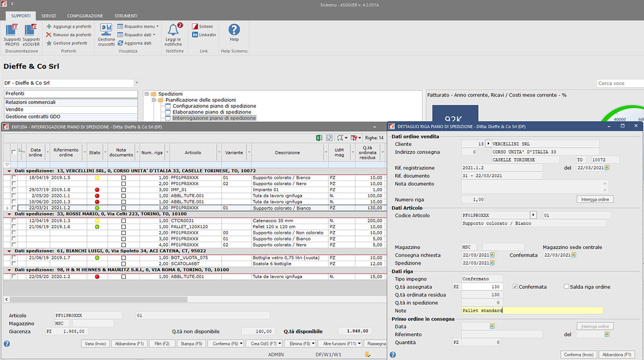Read notifications via the bell icon
Image resolution: width=644 pixels, height=360 pixels.
click(173, 30)
